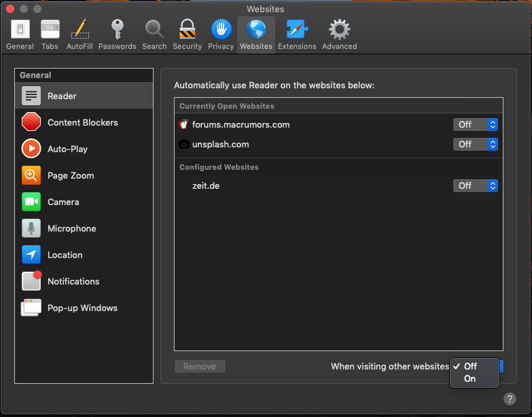Open the help question mark button
The width and height of the screenshot is (532, 417).
(510, 399)
